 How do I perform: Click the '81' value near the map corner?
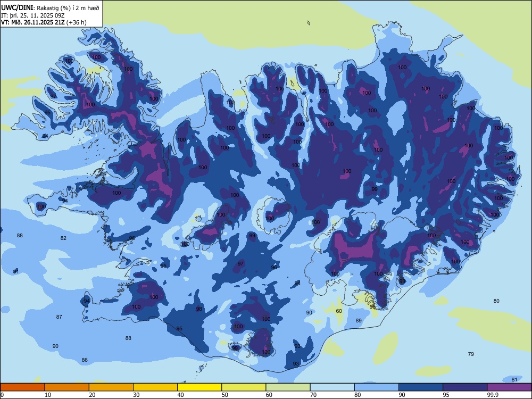(514, 380)
